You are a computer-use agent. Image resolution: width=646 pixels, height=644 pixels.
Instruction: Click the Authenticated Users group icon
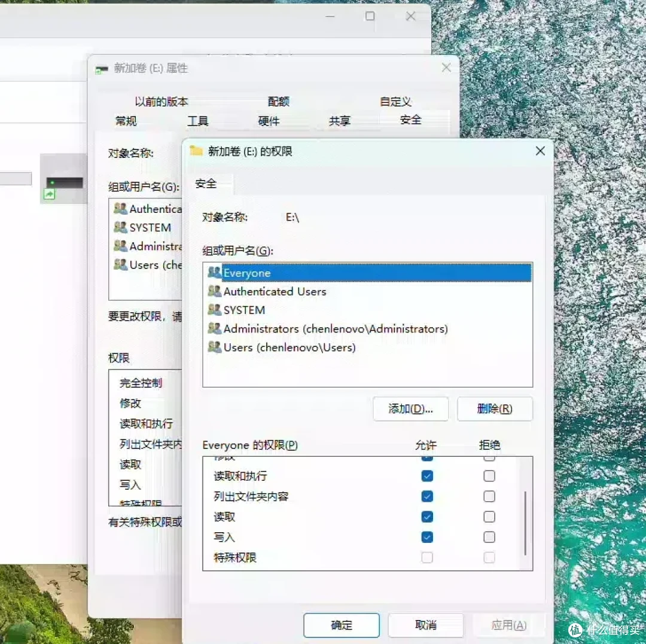click(215, 291)
